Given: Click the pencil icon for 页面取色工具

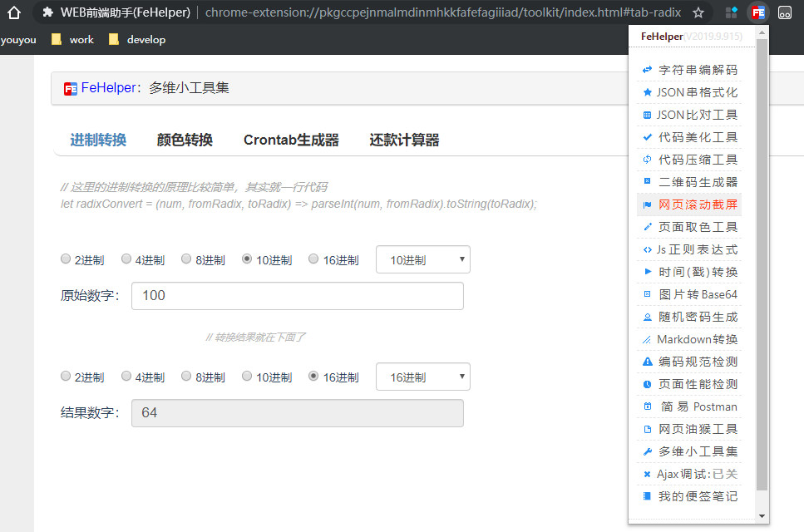Looking at the screenshot, I should click(x=647, y=227).
